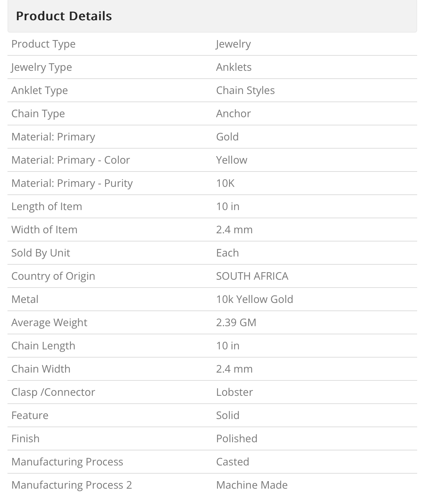The image size is (428, 504).
Task: Click the Chain Length row label
Action: tap(43, 346)
